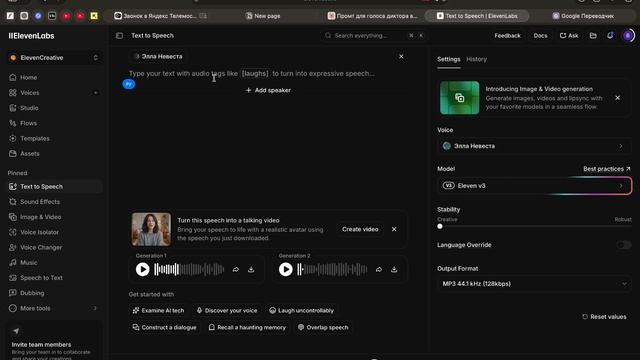Open Voice Changer tool
The width and height of the screenshot is (640, 360).
(54, 247)
